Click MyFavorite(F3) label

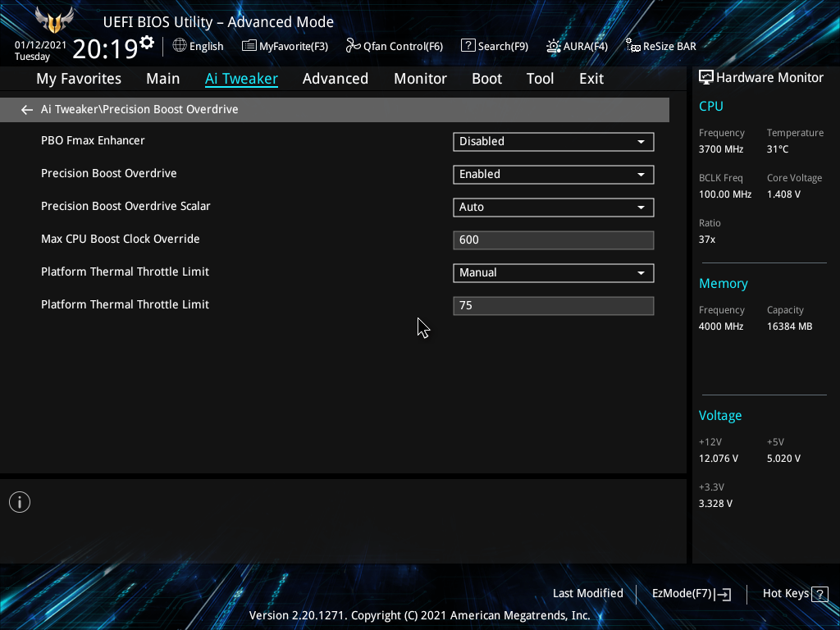tap(294, 46)
